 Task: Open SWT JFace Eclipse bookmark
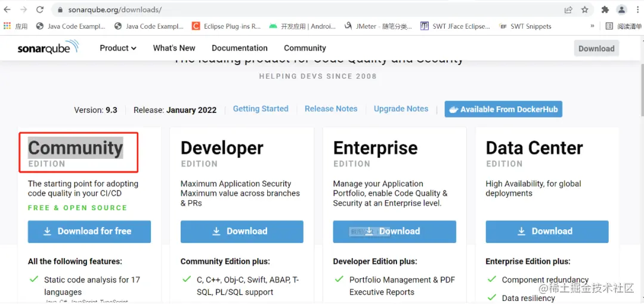click(456, 26)
